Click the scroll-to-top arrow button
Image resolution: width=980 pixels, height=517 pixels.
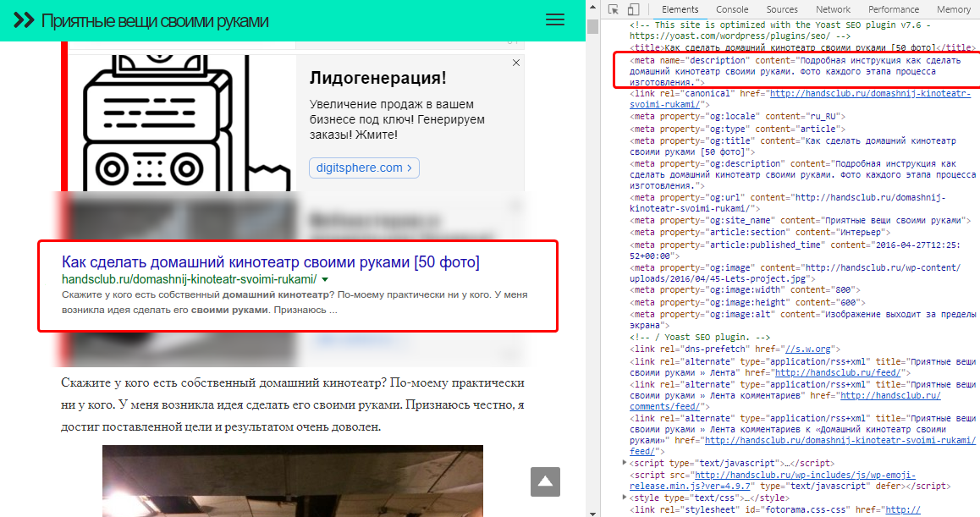point(545,481)
